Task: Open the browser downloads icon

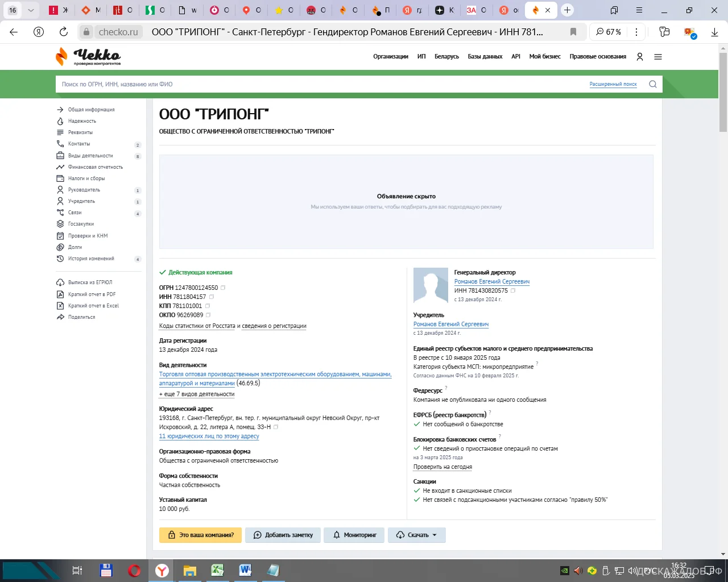Action: (x=715, y=32)
